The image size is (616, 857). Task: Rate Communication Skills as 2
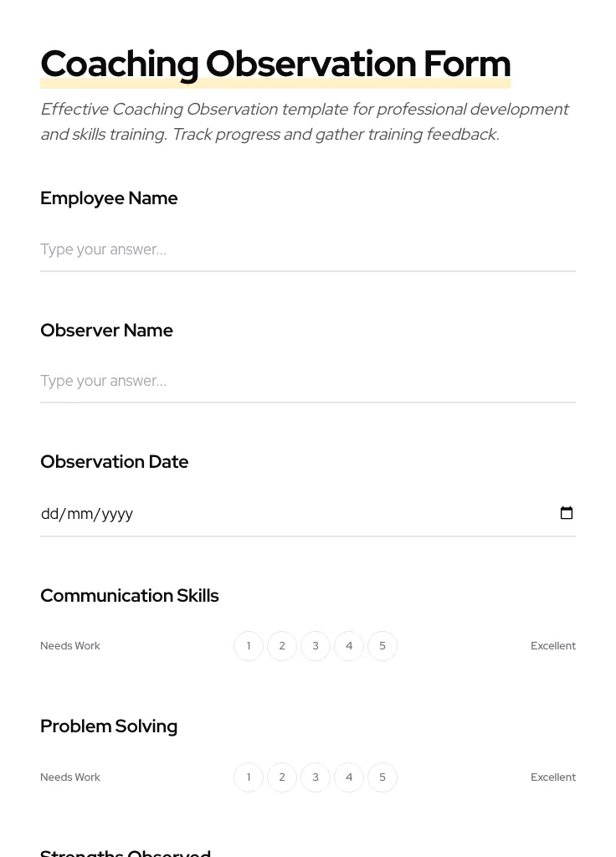point(282,646)
